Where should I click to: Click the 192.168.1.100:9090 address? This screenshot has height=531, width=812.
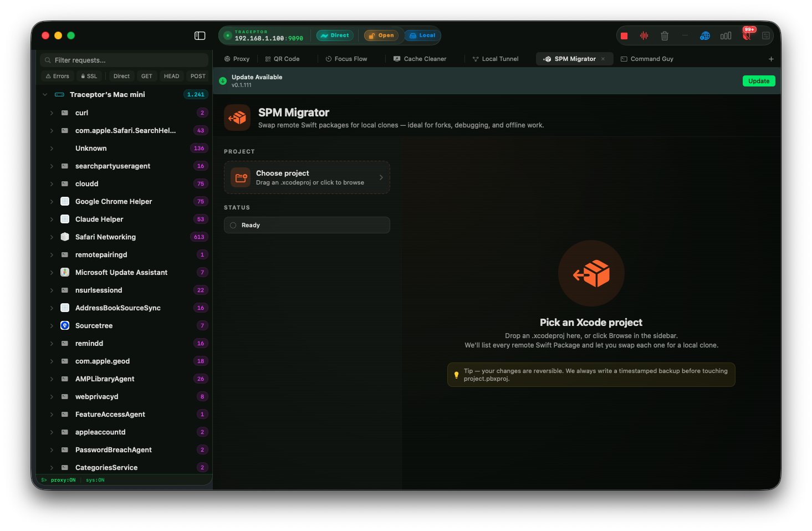tap(269, 38)
